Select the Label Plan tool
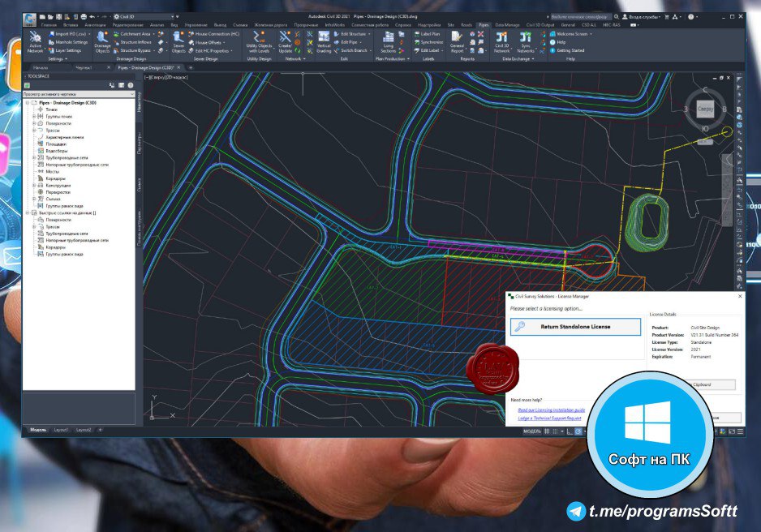This screenshot has height=532, width=761. coord(427,34)
